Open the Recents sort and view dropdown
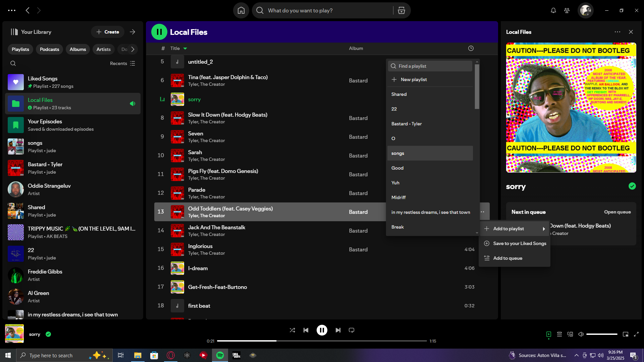 point(122,63)
